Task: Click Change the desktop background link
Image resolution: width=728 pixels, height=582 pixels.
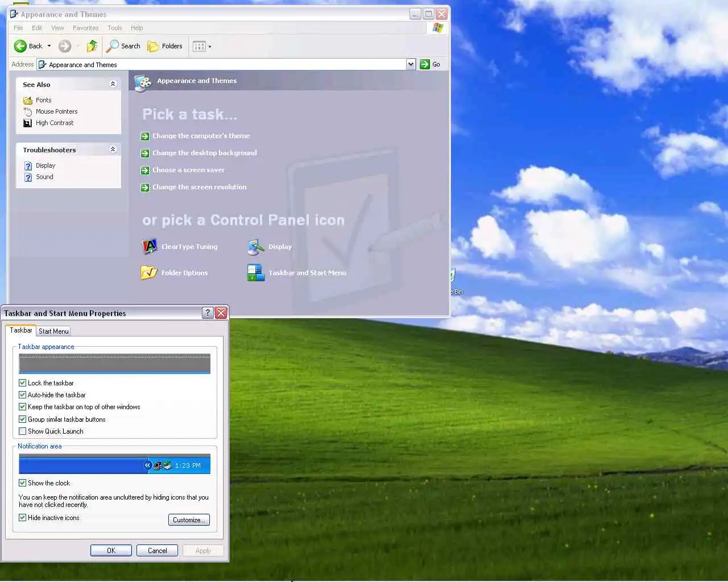Action: click(205, 153)
